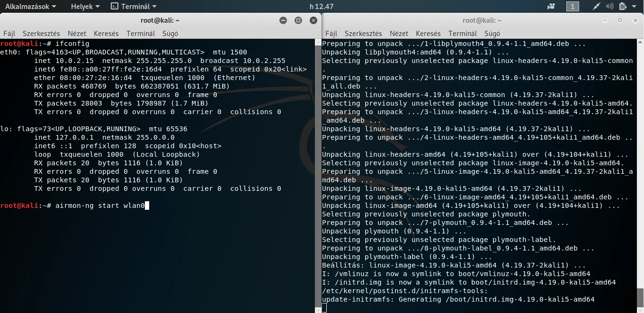
Task: Close the left terminal window
Action: click(x=313, y=20)
